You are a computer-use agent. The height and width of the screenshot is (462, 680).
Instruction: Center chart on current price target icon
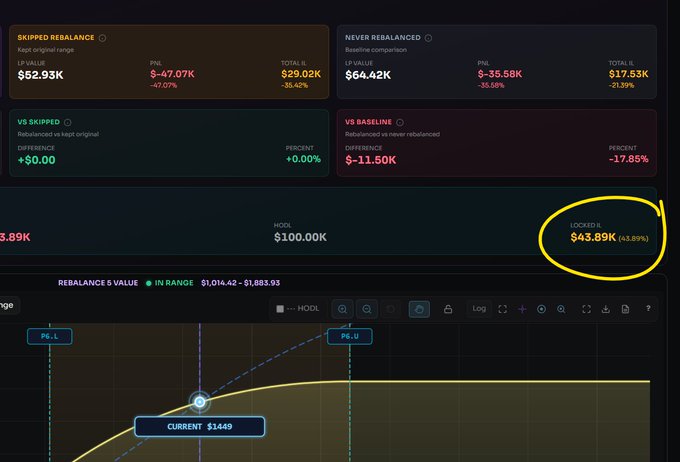[541, 309]
